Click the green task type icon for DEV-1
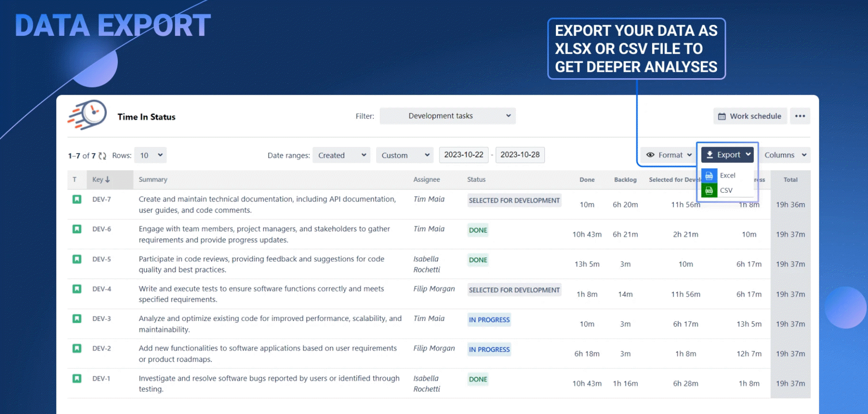Screen dimensions: 868x414 click(77, 378)
